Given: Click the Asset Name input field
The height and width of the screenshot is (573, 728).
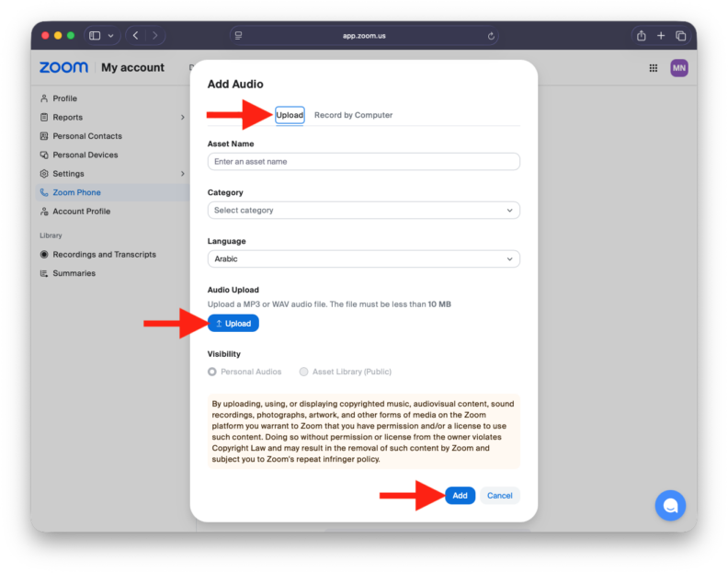Looking at the screenshot, I should point(363,161).
